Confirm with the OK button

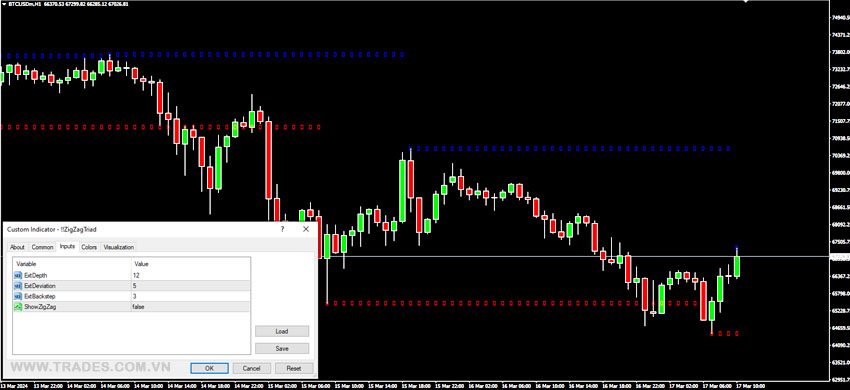[209, 368]
